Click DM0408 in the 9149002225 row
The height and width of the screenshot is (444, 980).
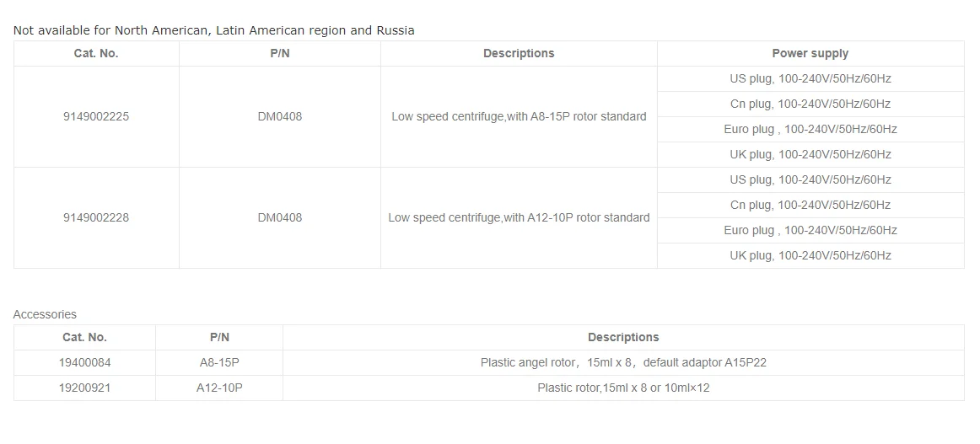279,116
